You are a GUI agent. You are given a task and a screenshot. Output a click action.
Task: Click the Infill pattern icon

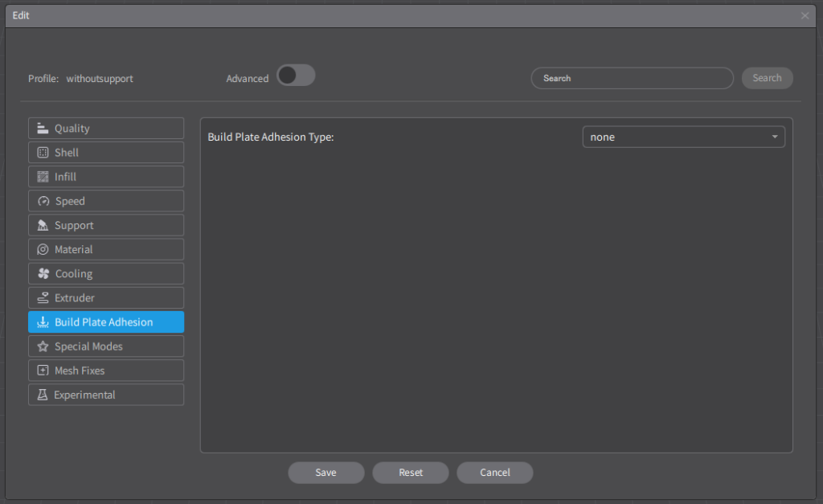point(43,177)
